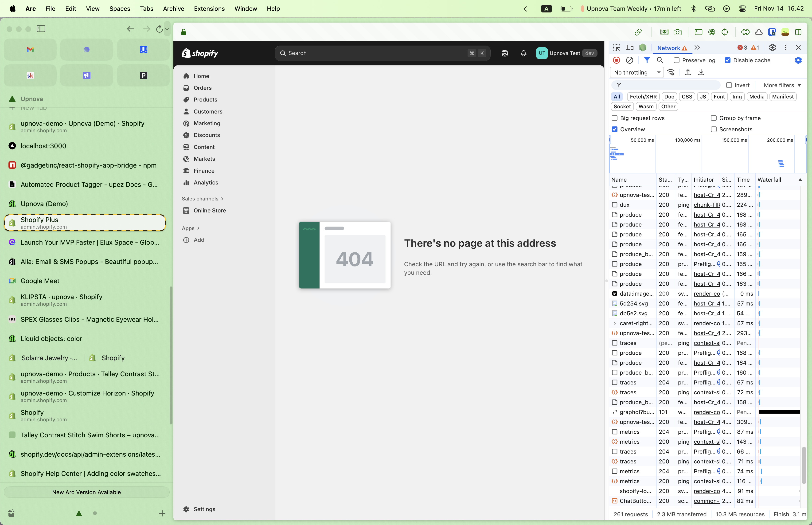Viewport: 812px width, 525px height.
Task: Open the Extensions menu in menu bar
Action: (209, 8)
